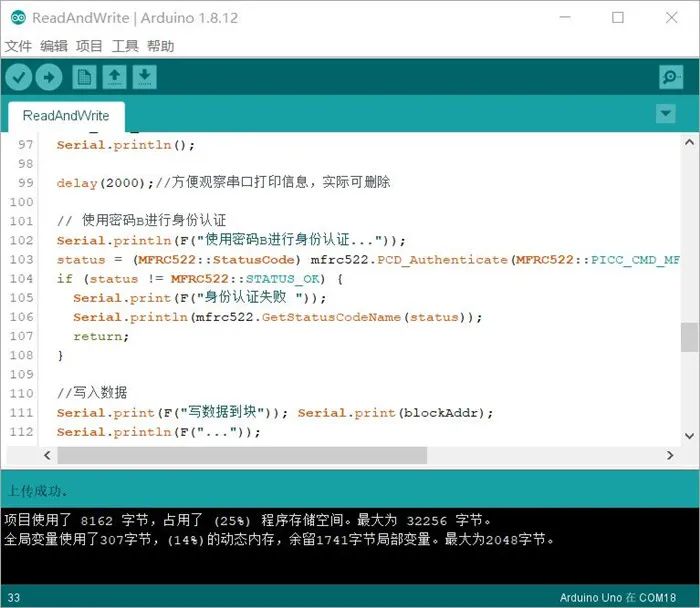
Task: Minimize the Arduino window
Action: point(565,17)
